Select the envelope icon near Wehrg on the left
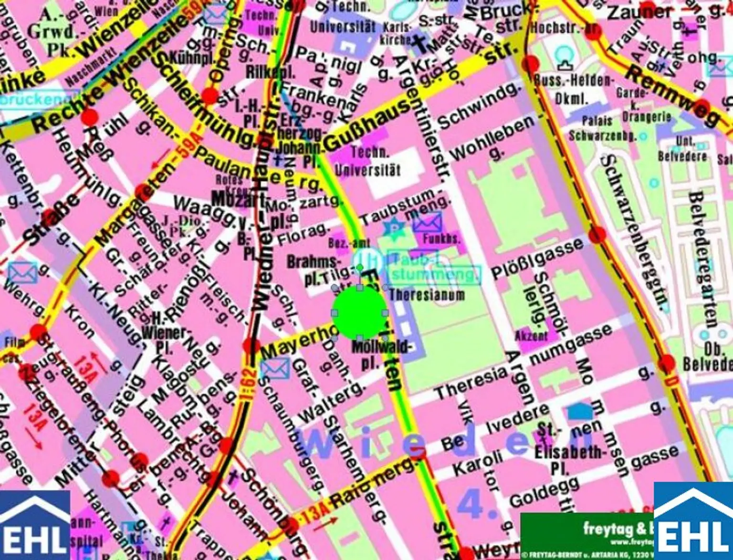The width and height of the screenshot is (733, 560). pyautogui.click(x=22, y=273)
